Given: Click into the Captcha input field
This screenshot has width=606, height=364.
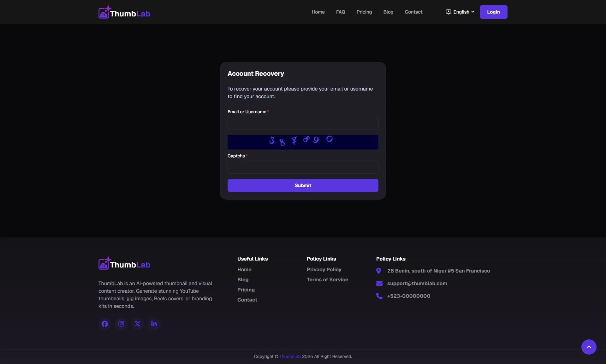Looking at the screenshot, I should tap(303, 167).
